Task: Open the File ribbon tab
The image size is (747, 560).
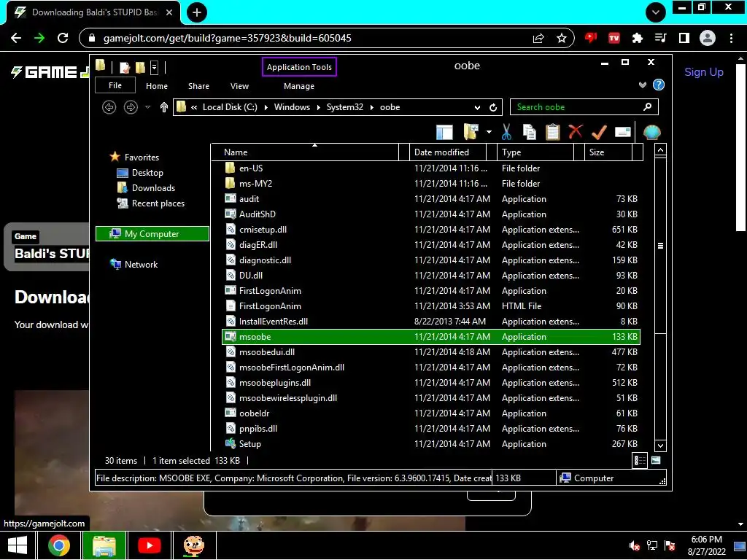Action: click(x=115, y=86)
